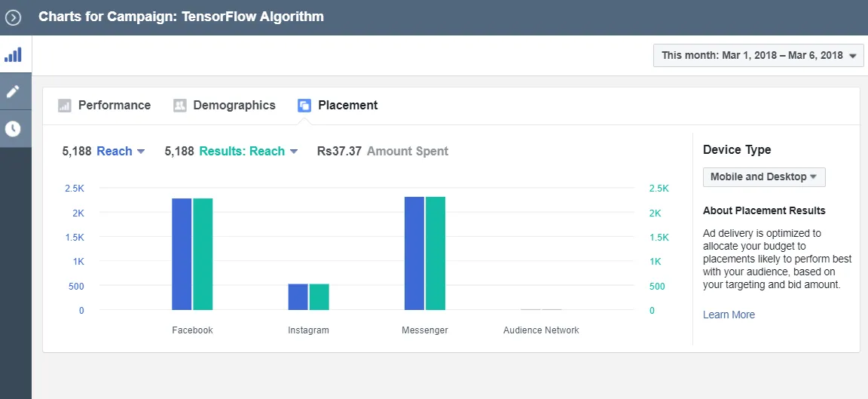Open the Mobile and Desktop device dropdown
The image size is (868, 399).
[764, 176]
